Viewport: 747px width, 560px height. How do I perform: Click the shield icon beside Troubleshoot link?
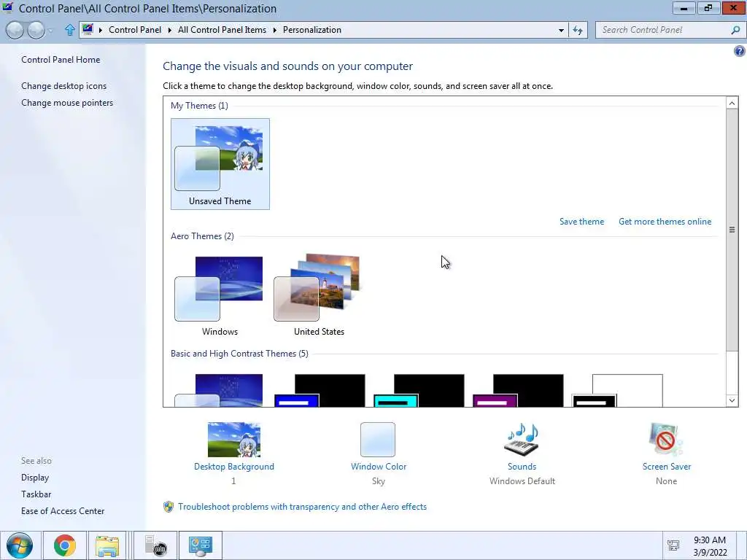169,507
